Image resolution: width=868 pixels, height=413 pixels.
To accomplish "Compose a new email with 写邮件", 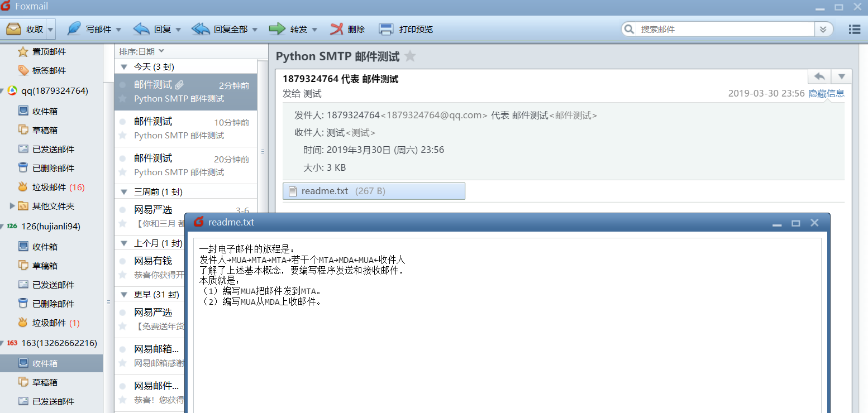I will click(x=89, y=29).
